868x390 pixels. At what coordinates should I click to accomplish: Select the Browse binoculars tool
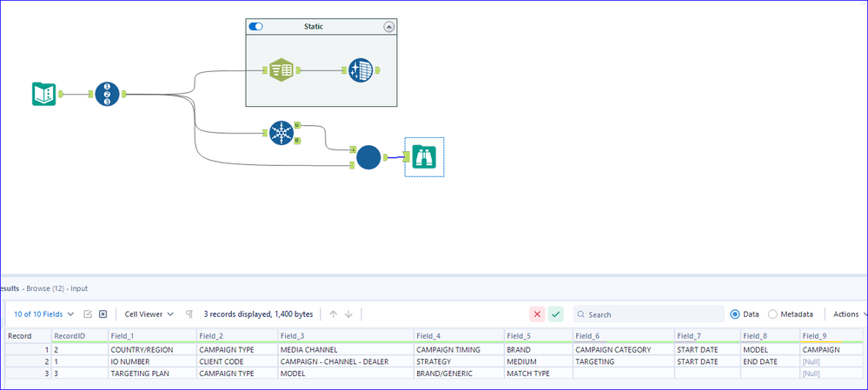(x=424, y=157)
